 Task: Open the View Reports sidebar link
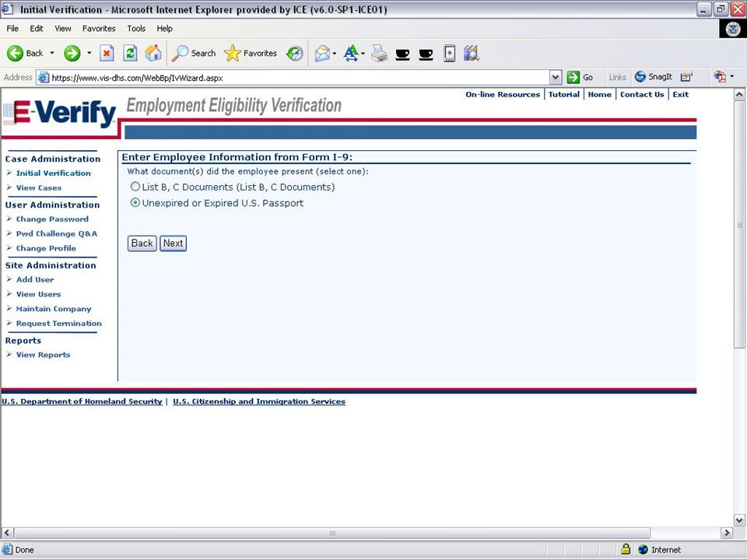[43, 355]
